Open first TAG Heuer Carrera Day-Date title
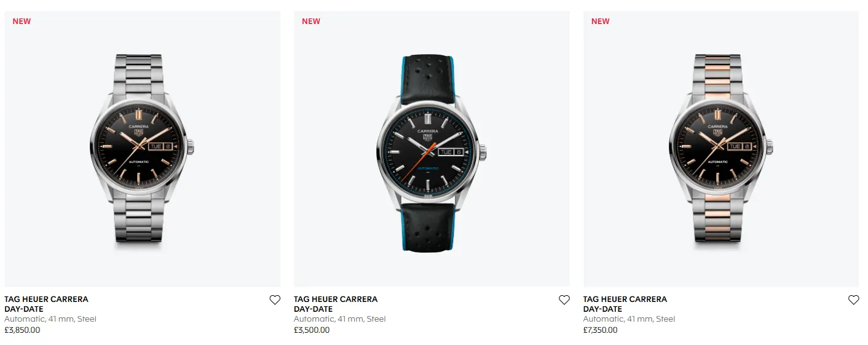Screen dimensions: 868x345 coord(46,304)
